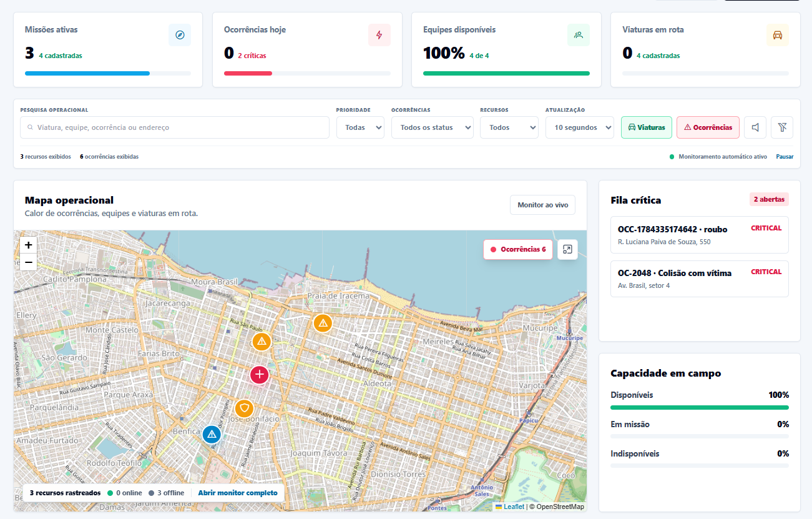Viewport: 812px width, 519px height.
Task: Click the car icon on Viaturas em rota card
Action: click(778, 35)
